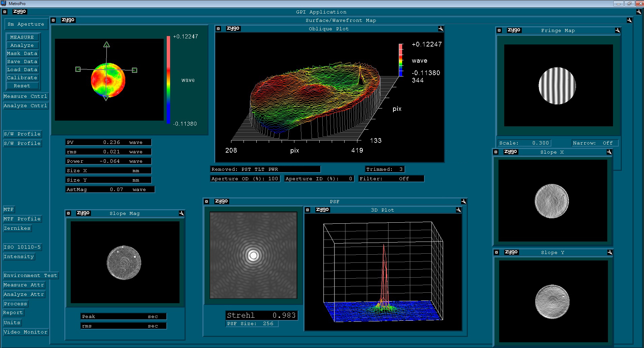Image resolution: width=644 pixels, height=348 pixels.
Task: Click the Aperture OD (%) field
Action: click(x=245, y=179)
